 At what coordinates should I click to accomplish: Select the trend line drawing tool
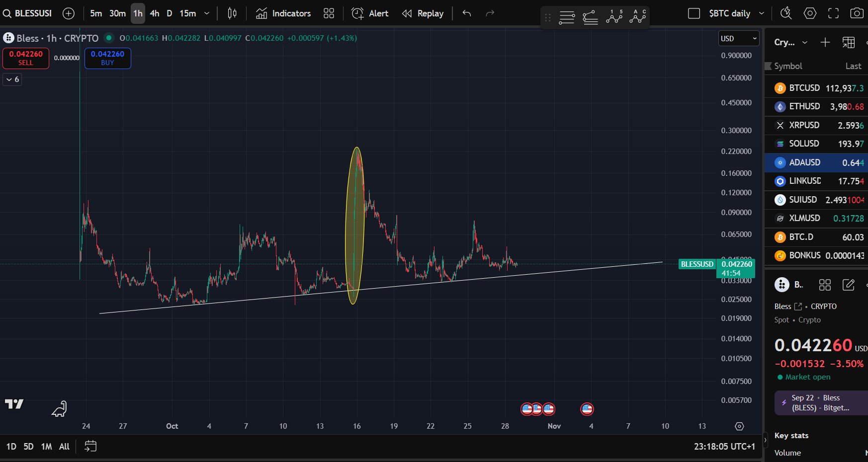[590, 18]
